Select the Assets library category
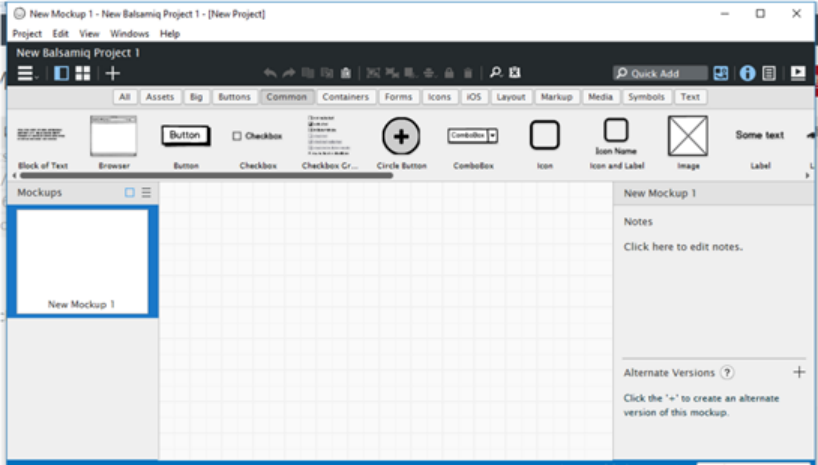This screenshot has width=818, height=465. click(x=160, y=97)
